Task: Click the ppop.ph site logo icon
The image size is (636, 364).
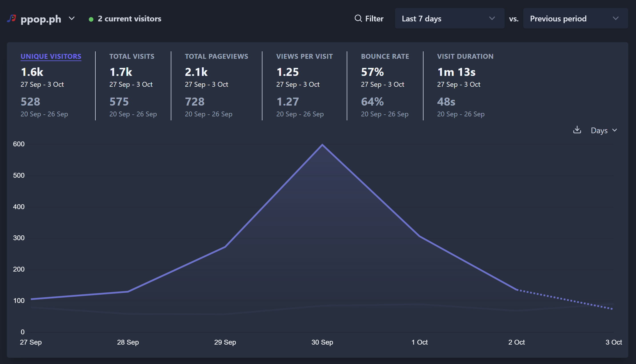Action: 11,18
